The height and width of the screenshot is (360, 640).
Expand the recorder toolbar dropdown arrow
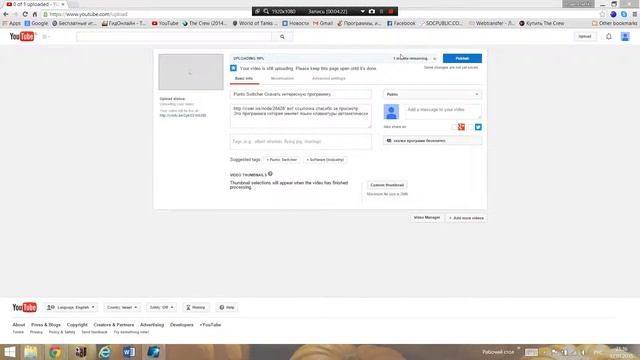(362, 11)
